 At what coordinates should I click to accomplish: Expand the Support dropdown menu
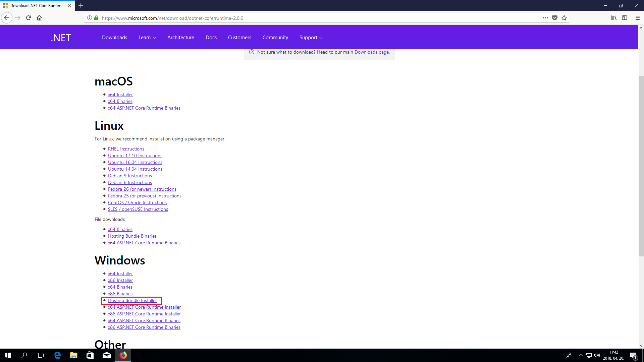coord(311,38)
